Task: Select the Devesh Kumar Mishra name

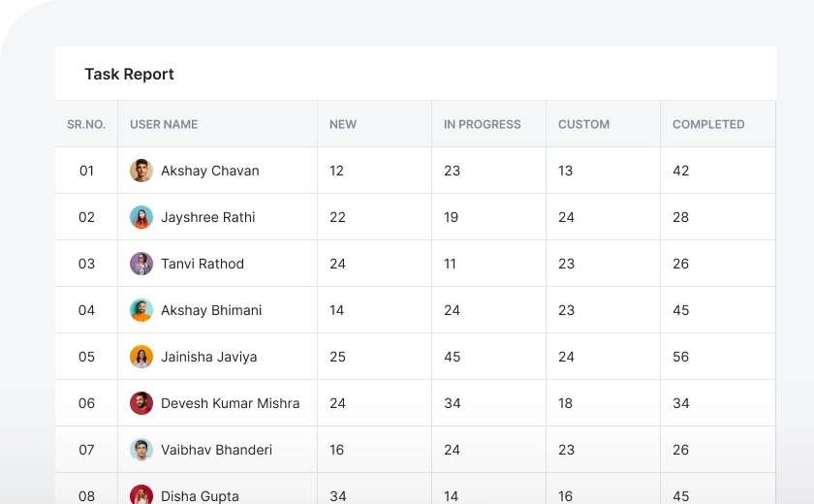Action: coord(231,403)
